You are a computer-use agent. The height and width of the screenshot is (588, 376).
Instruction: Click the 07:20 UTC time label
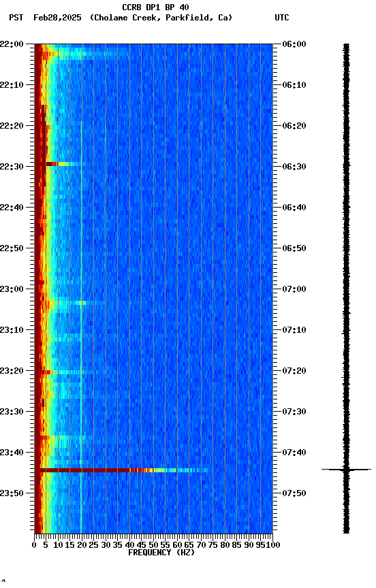click(294, 372)
